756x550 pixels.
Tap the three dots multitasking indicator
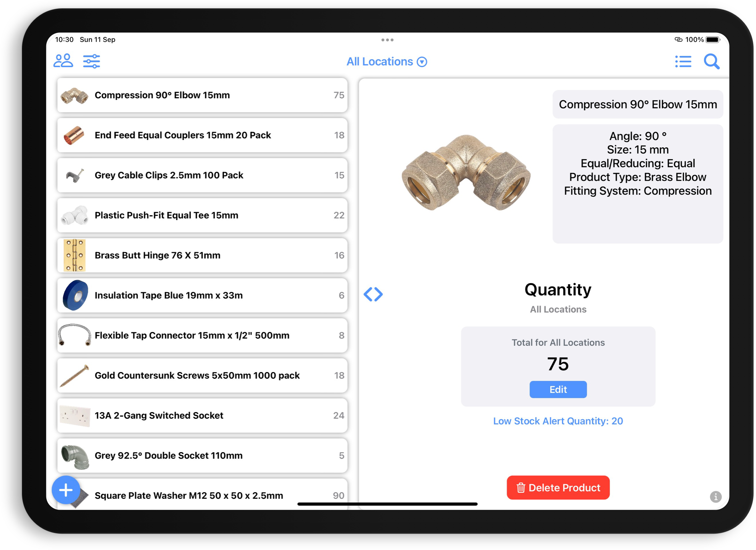pos(387,40)
